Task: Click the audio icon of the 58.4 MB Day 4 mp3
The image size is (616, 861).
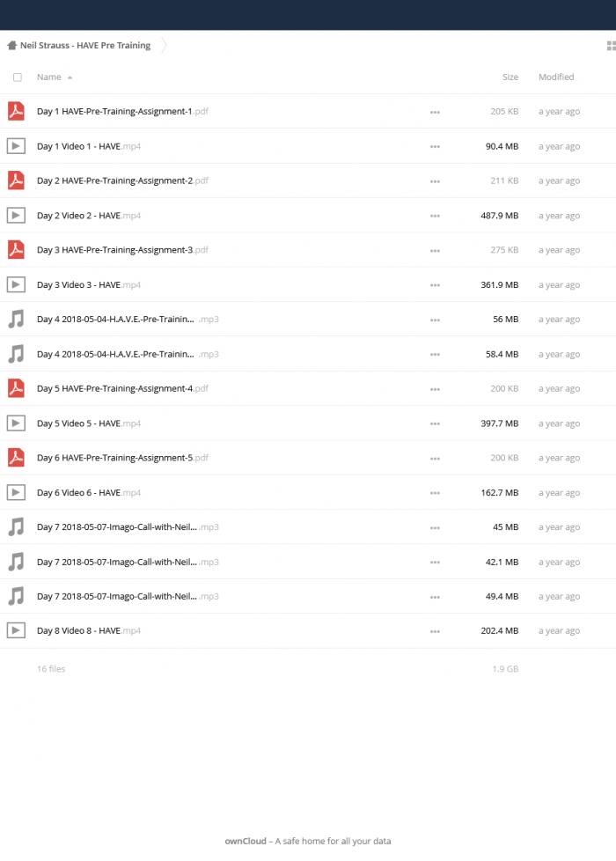Action: 16,354
